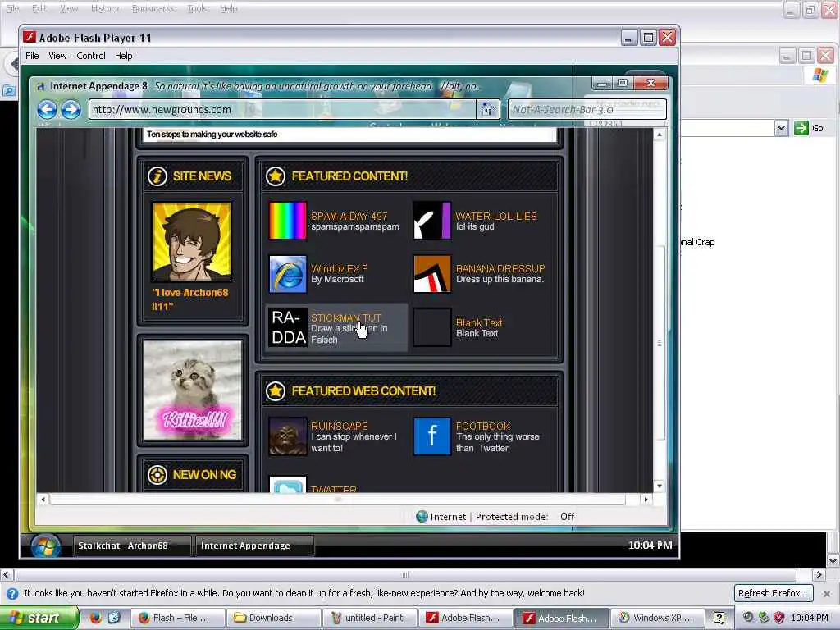Viewport: 840px width, 630px height.
Task: Click the Featured Content star icon
Action: (x=276, y=176)
